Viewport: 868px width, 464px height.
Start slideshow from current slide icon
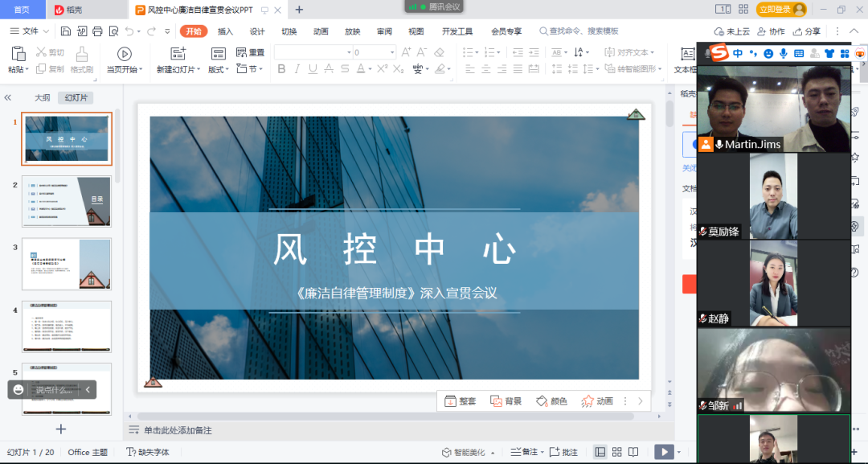coord(125,53)
